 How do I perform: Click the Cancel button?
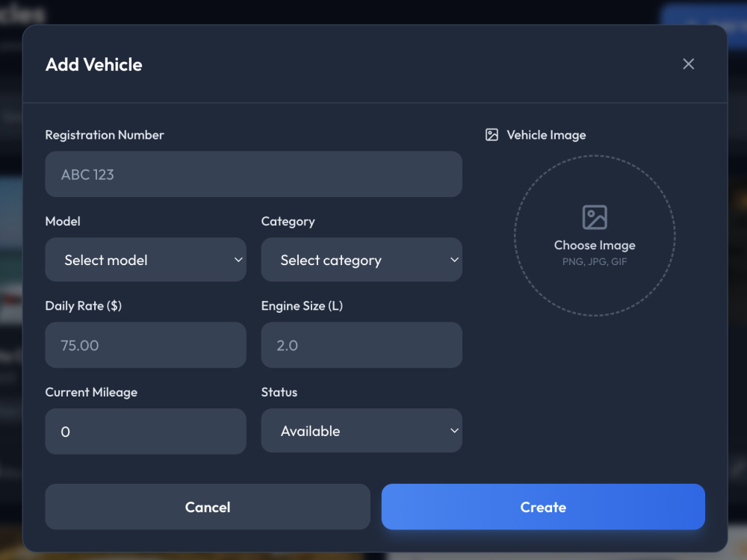pyautogui.click(x=208, y=507)
